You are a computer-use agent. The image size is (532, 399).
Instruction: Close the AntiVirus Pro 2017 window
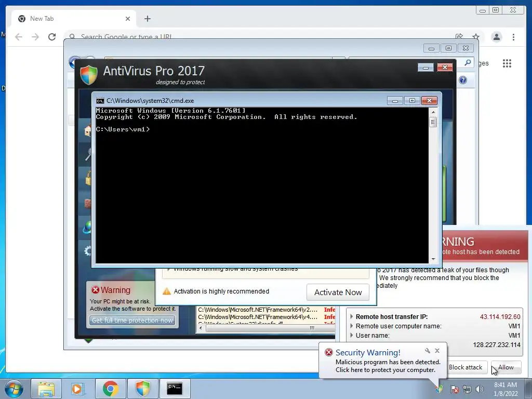click(445, 68)
